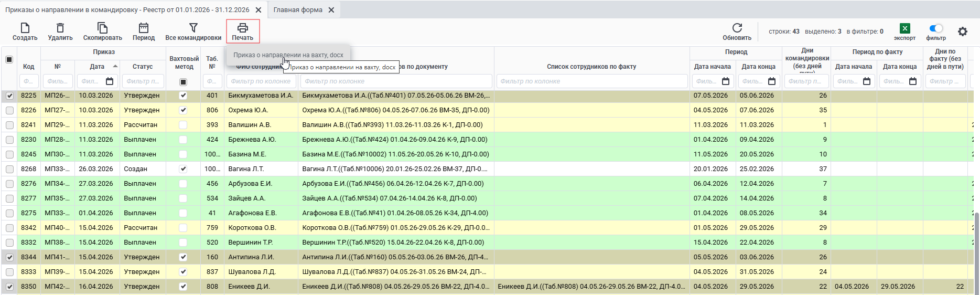Image resolution: width=980 pixels, height=295 pixels.
Task: Click the sort arrow in Дата column header
Action: click(x=115, y=66)
